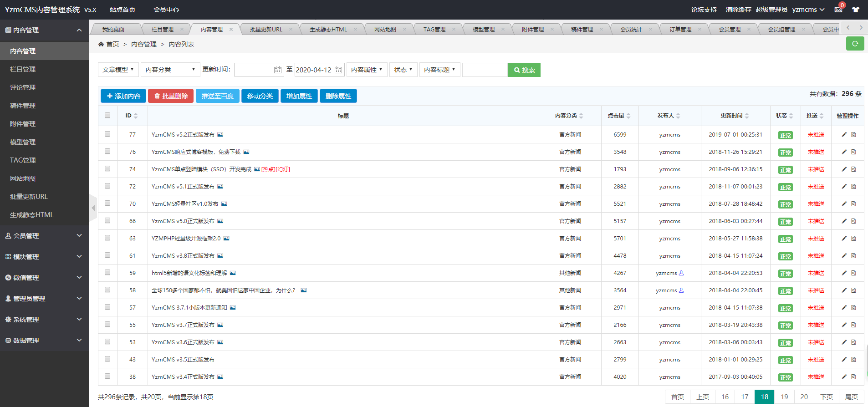Viewport: 868px width, 407px height.
Task: Open the 内容标题 search-field dropdown
Action: [x=439, y=70]
